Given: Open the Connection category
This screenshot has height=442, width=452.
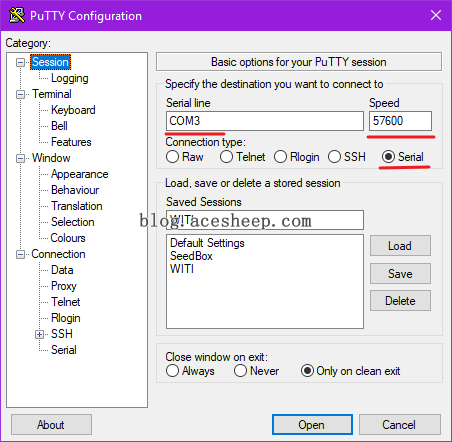Looking at the screenshot, I should 58,254.
